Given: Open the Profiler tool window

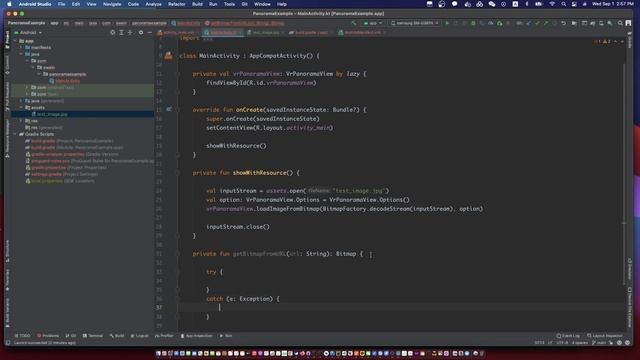Looking at the screenshot, I should pos(164,336).
